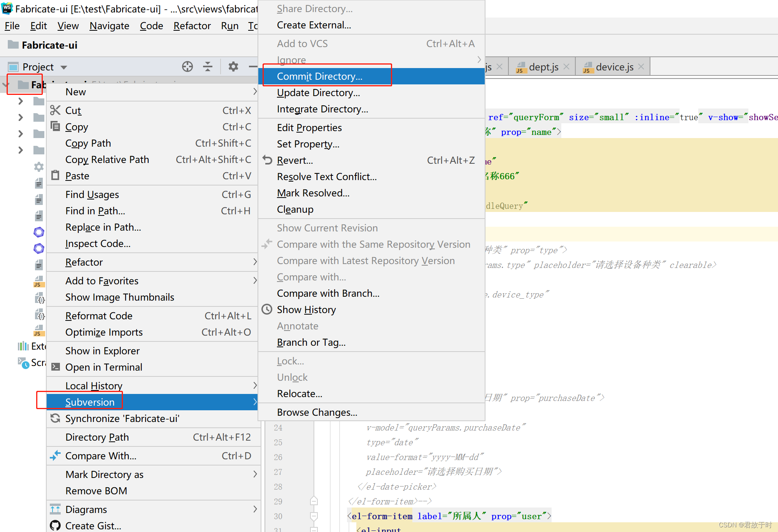Click the Revert arrow icon
778x532 pixels.
[267, 160]
